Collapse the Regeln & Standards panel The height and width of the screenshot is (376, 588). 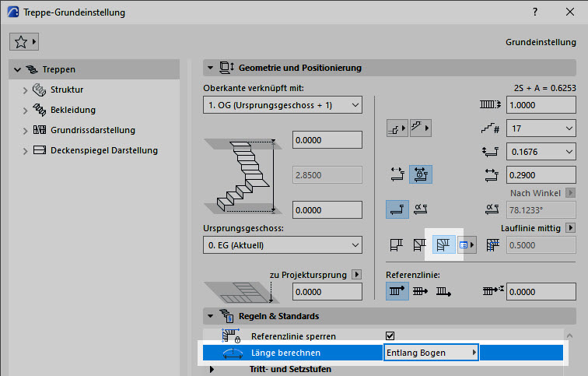210,316
